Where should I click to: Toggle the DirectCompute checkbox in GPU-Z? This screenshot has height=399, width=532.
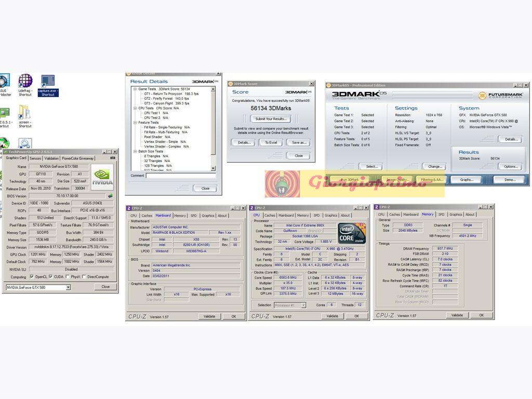tap(84, 277)
